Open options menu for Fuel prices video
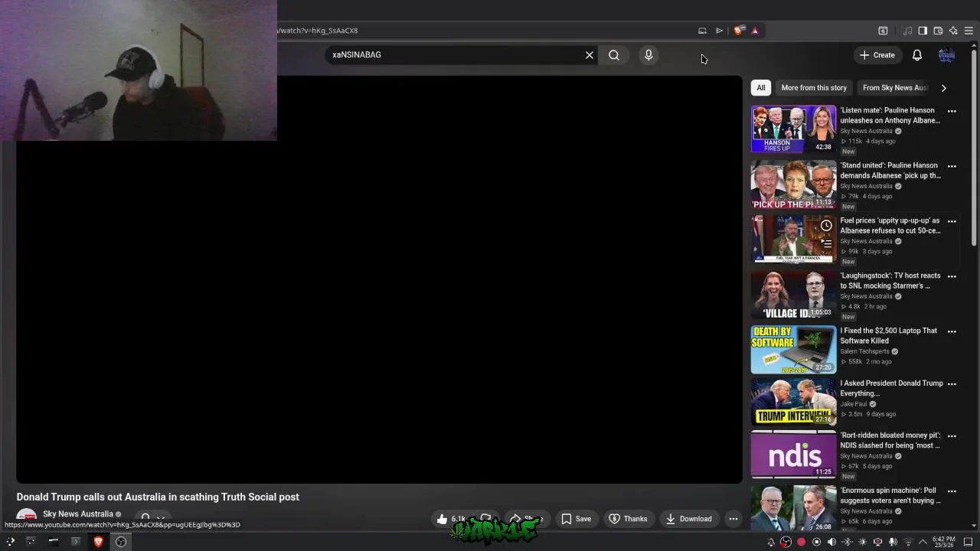 952,221
